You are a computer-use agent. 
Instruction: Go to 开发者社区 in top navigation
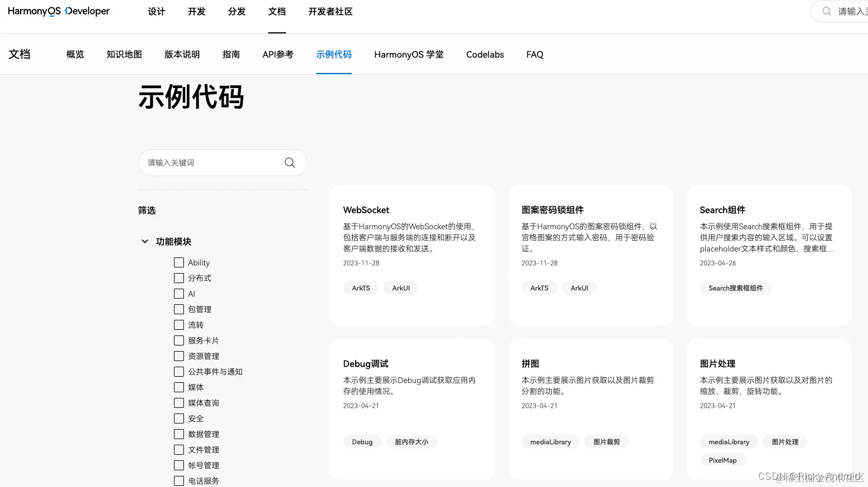tap(331, 12)
